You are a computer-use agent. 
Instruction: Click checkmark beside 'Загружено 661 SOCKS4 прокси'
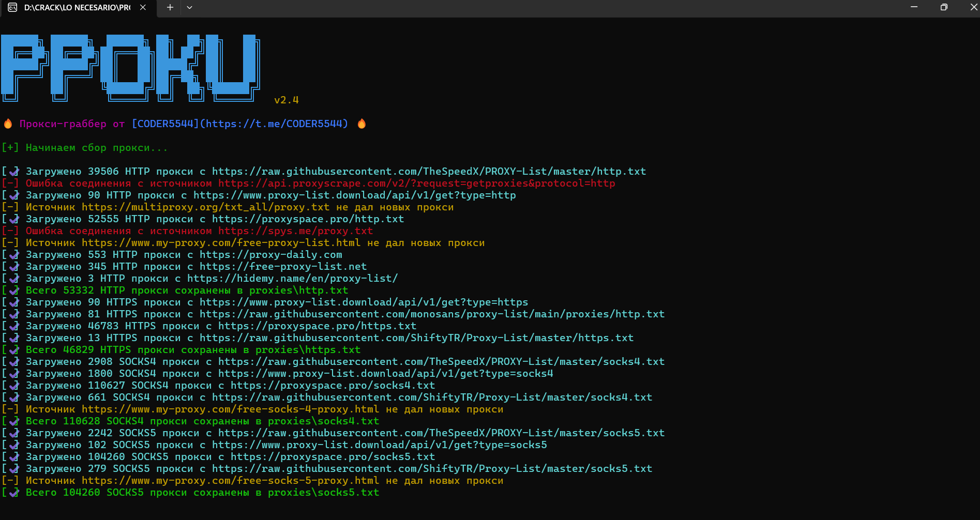(14, 397)
